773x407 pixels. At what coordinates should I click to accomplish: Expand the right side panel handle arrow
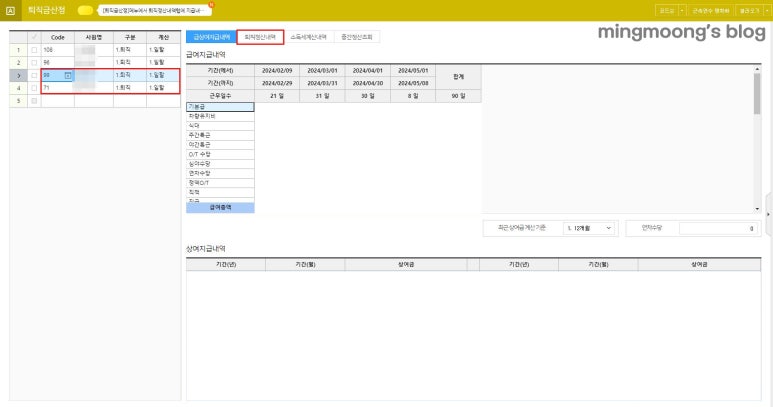coord(768,215)
